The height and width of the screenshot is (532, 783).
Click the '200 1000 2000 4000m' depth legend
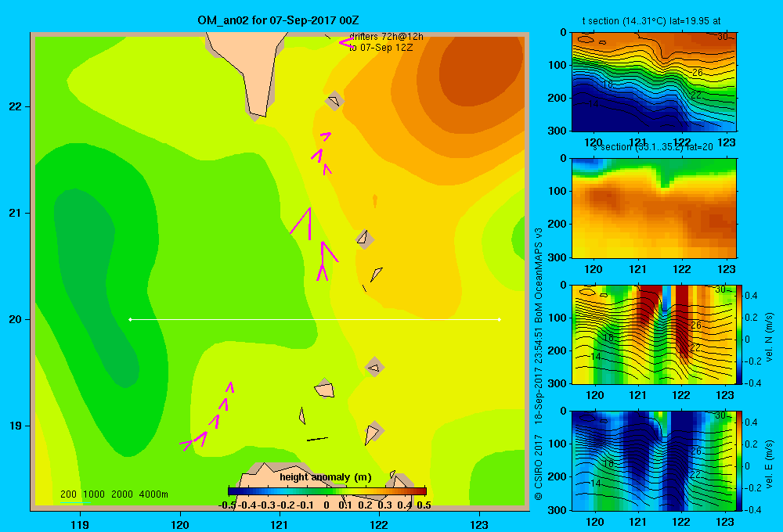(x=114, y=494)
